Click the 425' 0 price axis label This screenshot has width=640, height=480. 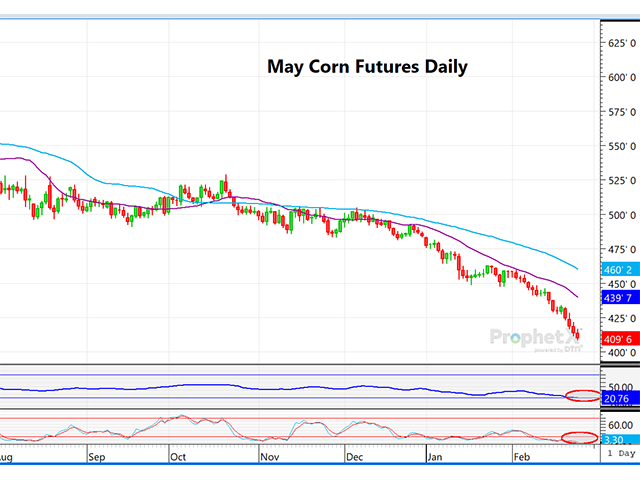coord(622,318)
